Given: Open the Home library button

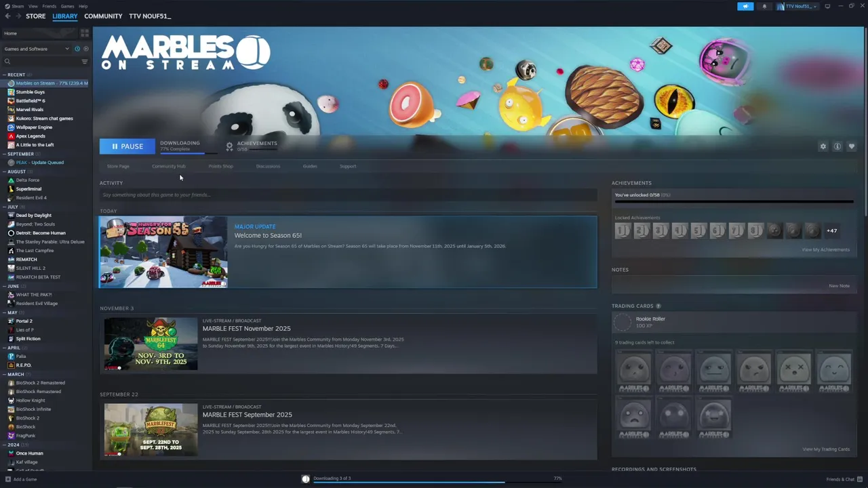Looking at the screenshot, I should [x=39, y=33].
